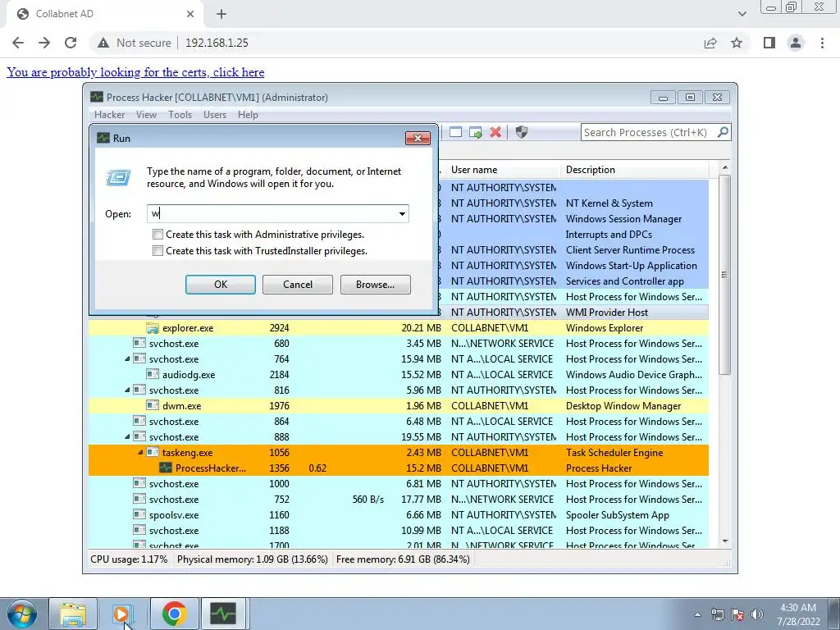Screen dimensions: 840x630
Task: Click the Run dialog title icon
Action: (x=103, y=138)
